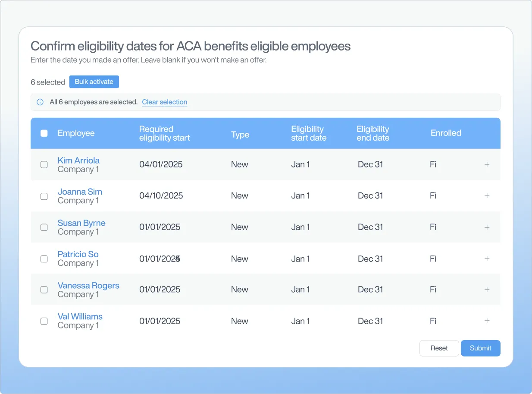Open Joanna Sim employee link

(80, 192)
